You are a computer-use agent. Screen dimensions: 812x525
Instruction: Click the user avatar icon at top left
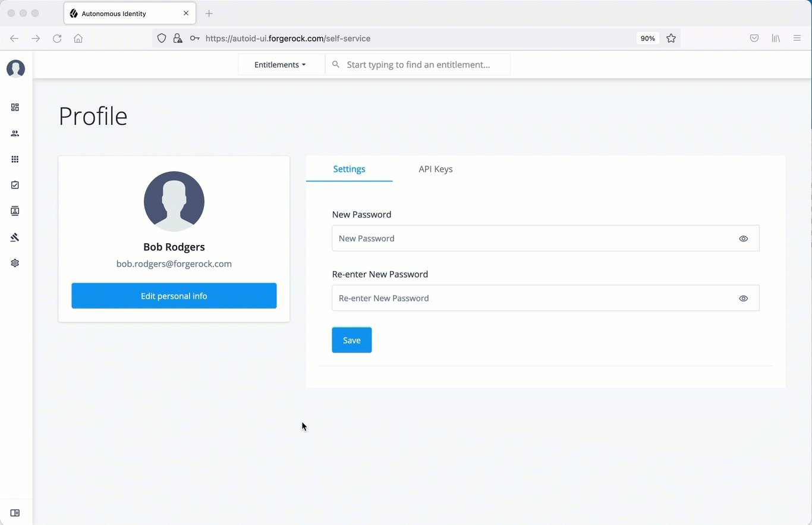[15, 68]
